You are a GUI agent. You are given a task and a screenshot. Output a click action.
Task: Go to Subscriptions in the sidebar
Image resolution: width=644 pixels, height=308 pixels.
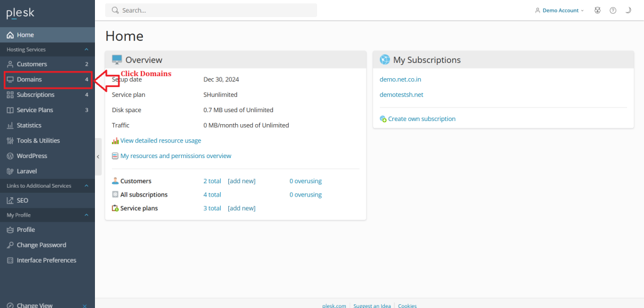point(47,94)
